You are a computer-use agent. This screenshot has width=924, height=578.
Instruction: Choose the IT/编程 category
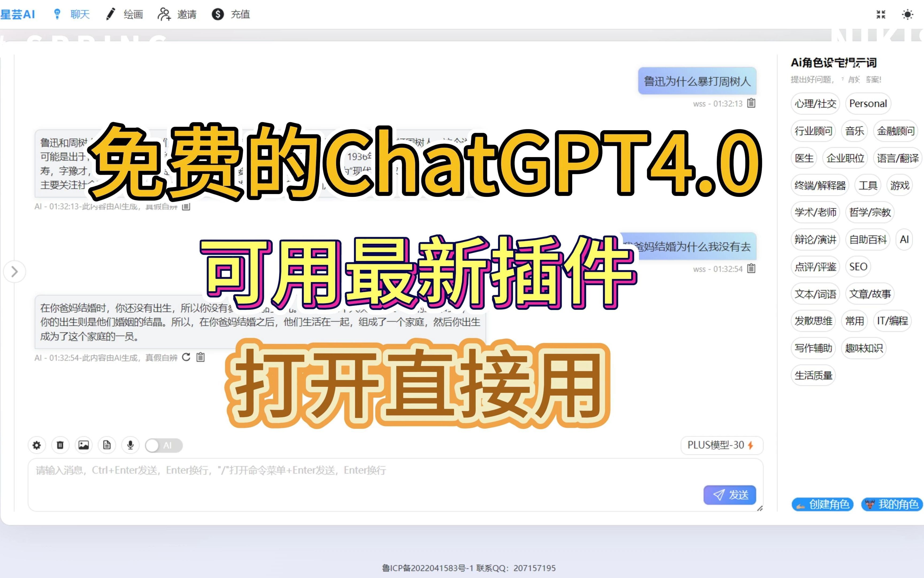[x=892, y=321]
